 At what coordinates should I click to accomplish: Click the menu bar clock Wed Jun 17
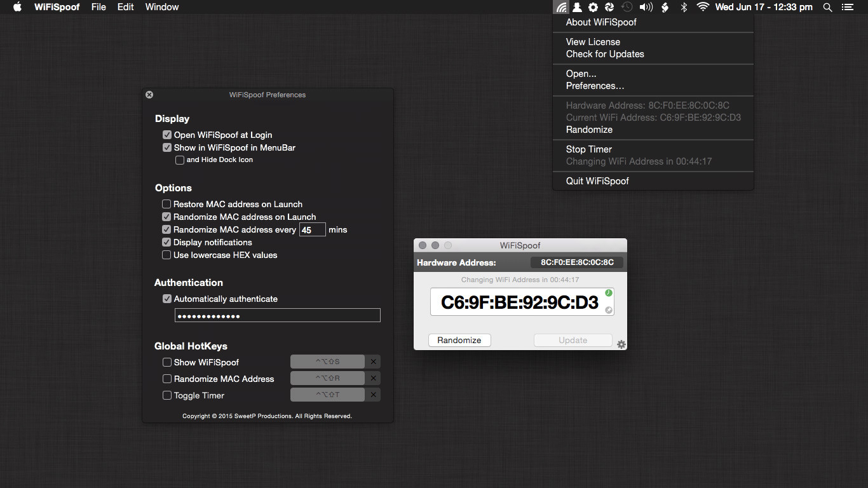tap(764, 7)
